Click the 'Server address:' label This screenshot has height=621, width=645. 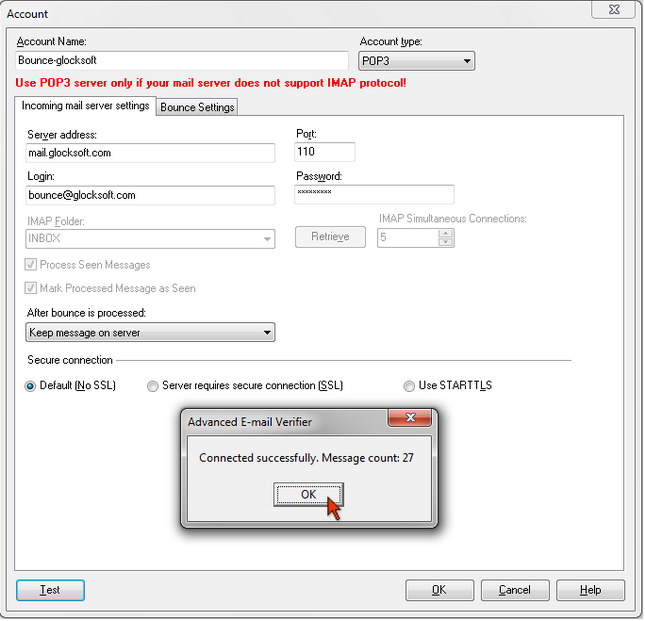click(x=62, y=135)
